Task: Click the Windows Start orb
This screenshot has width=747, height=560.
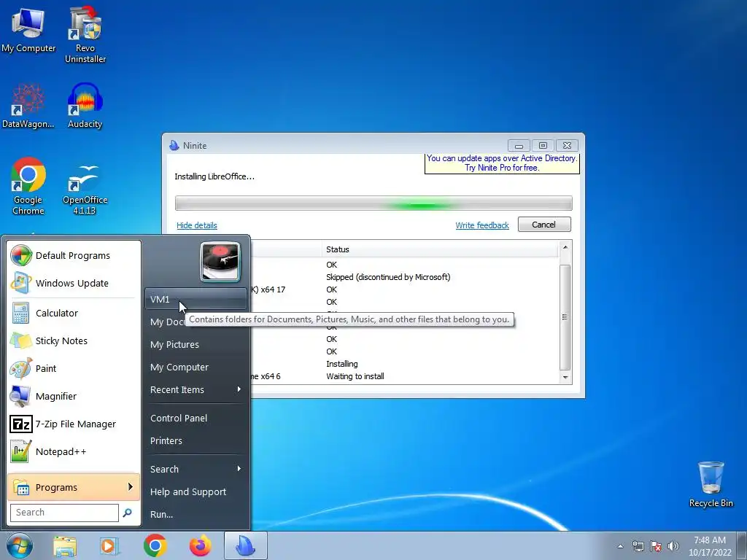Action: tap(20, 545)
